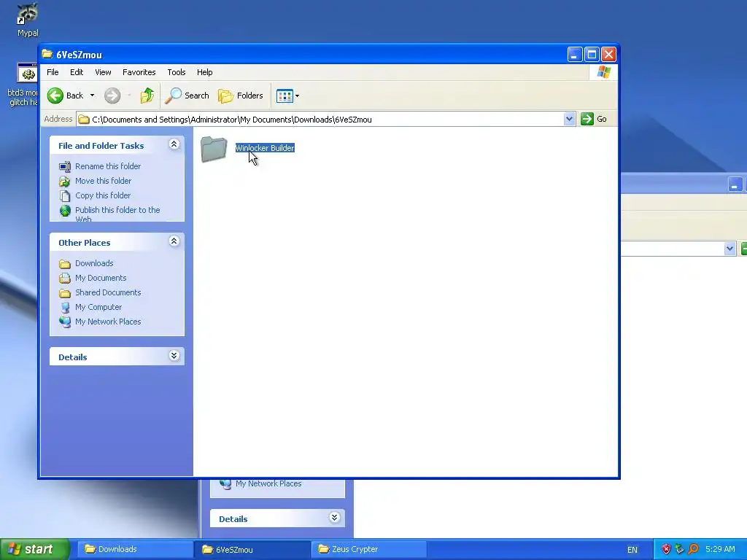The width and height of the screenshot is (747, 560).
Task: Open address dropdown in the background window
Action: (729, 249)
